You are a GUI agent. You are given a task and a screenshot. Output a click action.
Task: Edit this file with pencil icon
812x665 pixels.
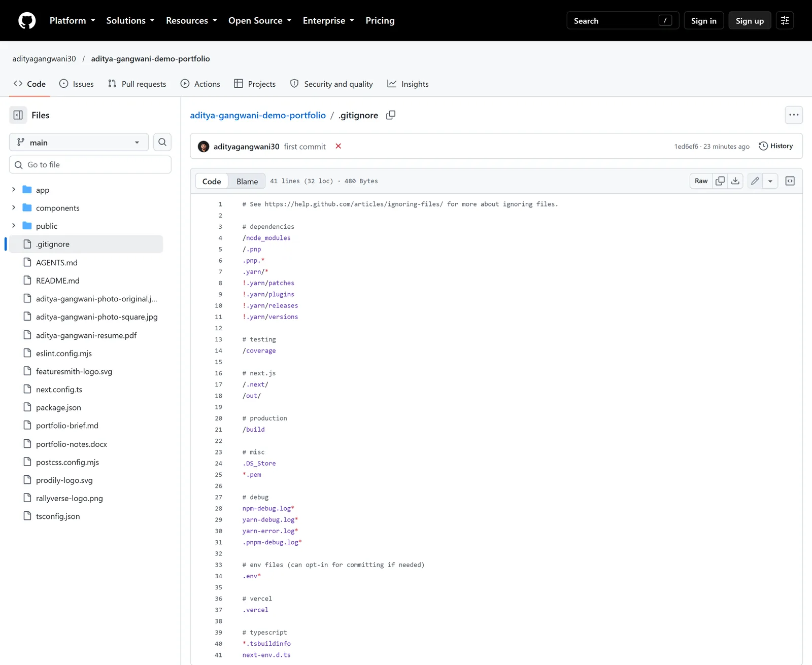(755, 181)
